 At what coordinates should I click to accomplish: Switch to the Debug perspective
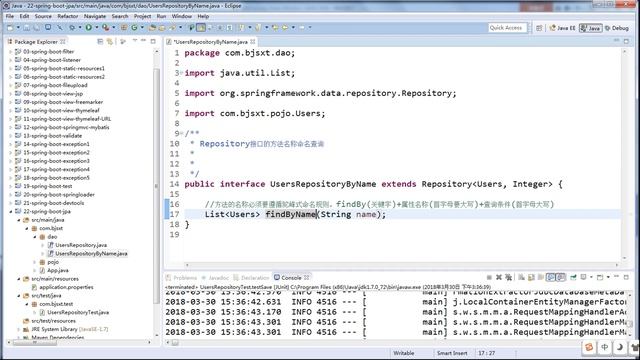(617, 28)
